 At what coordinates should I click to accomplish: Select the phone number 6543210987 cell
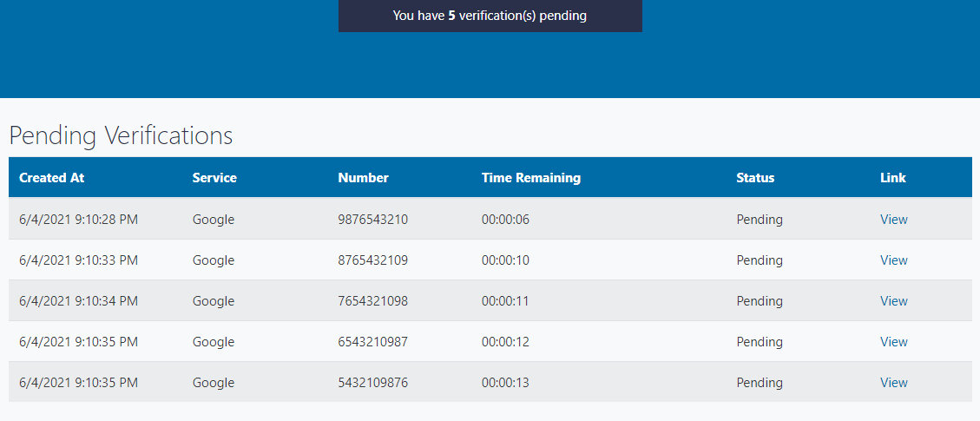pos(372,342)
